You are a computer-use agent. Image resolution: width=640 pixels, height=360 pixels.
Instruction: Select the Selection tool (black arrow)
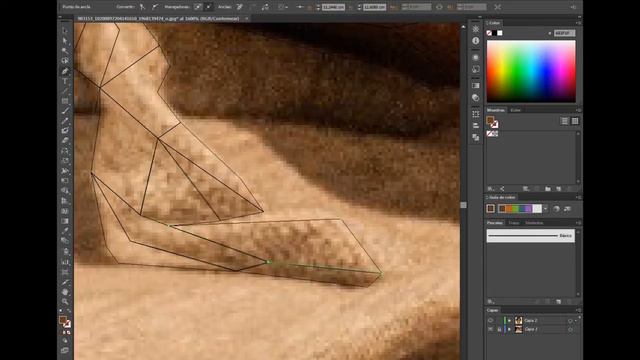click(65, 31)
